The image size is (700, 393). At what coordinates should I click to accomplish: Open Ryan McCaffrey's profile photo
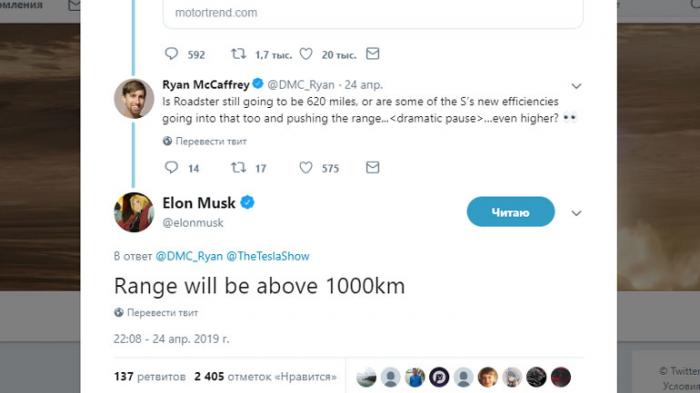(134, 99)
